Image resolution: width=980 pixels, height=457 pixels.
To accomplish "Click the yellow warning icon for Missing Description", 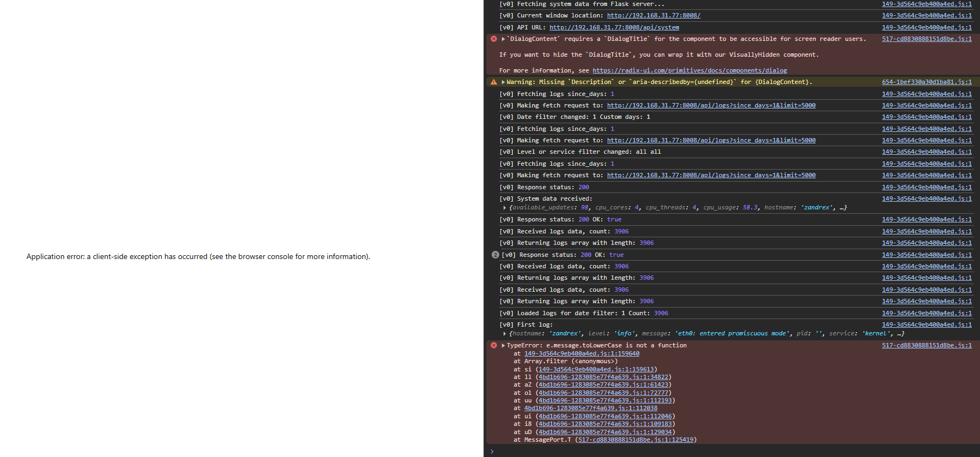I will pos(494,82).
